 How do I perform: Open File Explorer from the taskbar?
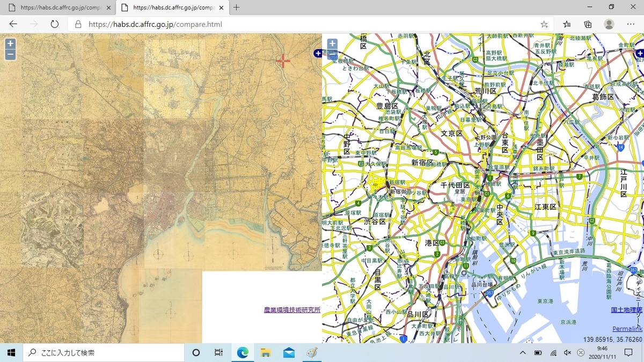[266, 352]
